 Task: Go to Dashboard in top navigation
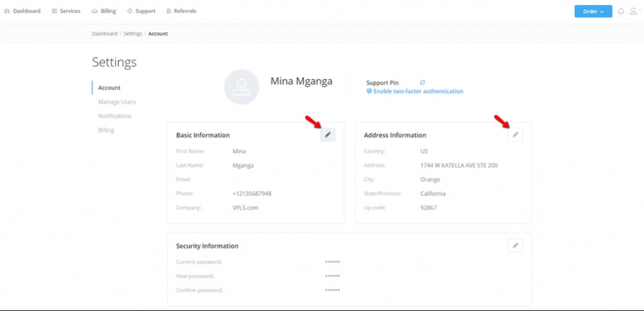[x=23, y=11]
